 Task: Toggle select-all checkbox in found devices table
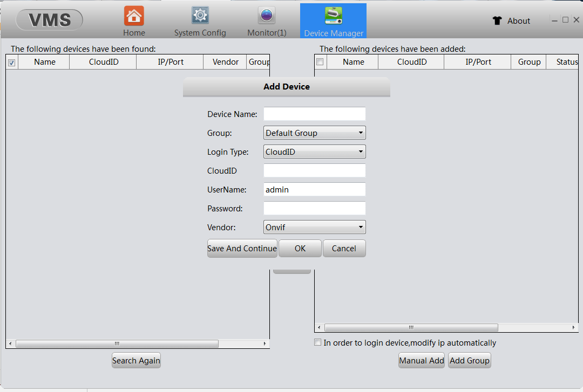pos(11,63)
